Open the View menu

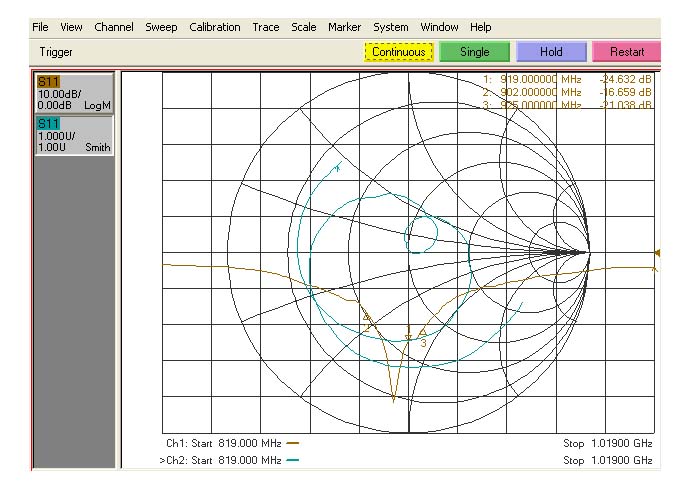(x=71, y=27)
